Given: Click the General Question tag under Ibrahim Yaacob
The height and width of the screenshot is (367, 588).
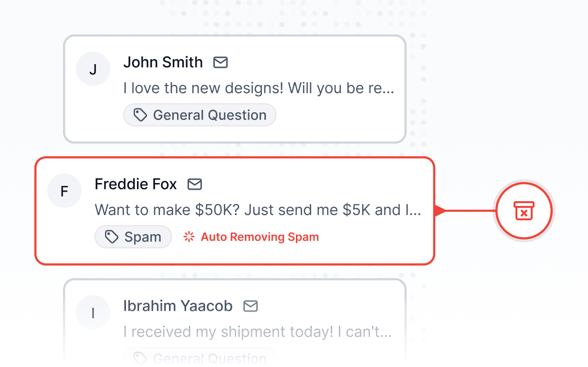Looking at the screenshot, I should (x=200, y=358).
